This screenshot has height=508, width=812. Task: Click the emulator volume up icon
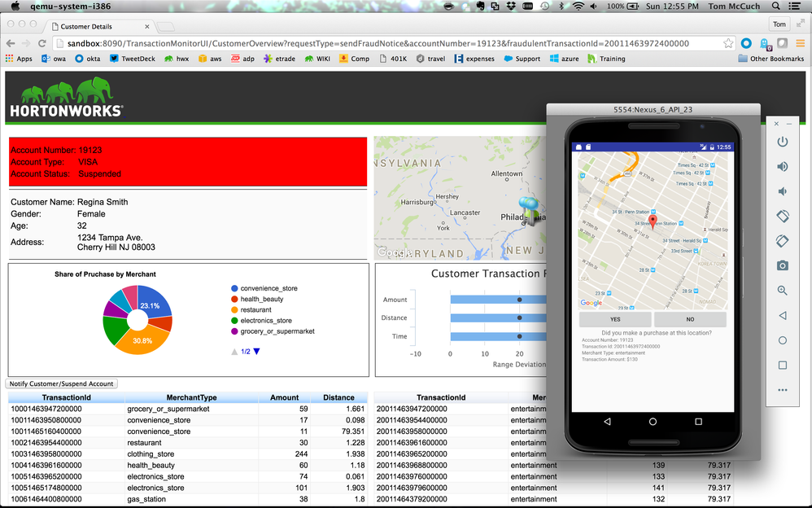coord(782,167)
